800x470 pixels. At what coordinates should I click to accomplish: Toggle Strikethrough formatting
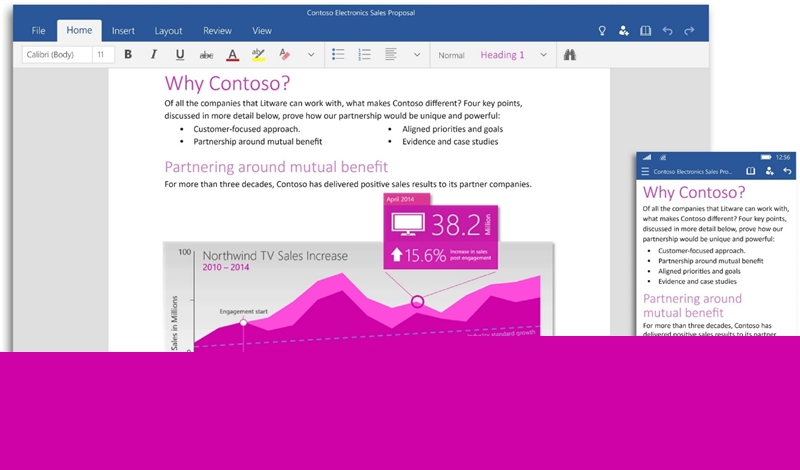coord(206,55)
